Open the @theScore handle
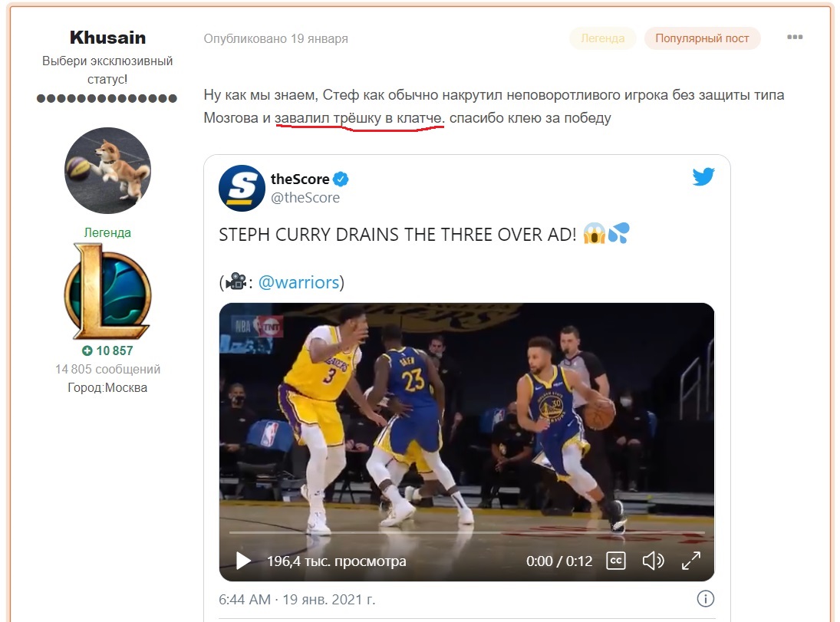The image size is (840, 622). 305,198
